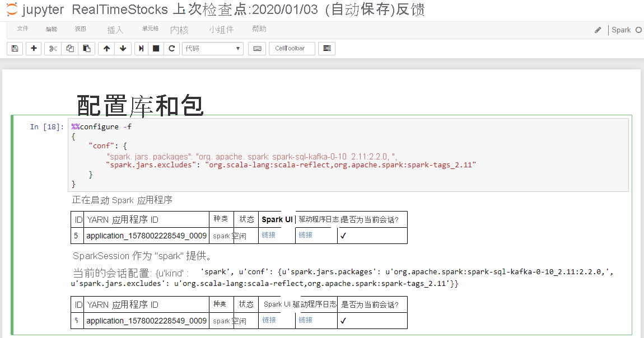
Task: Open Spark UI 链接 in first table
Action: click(269, 235)
